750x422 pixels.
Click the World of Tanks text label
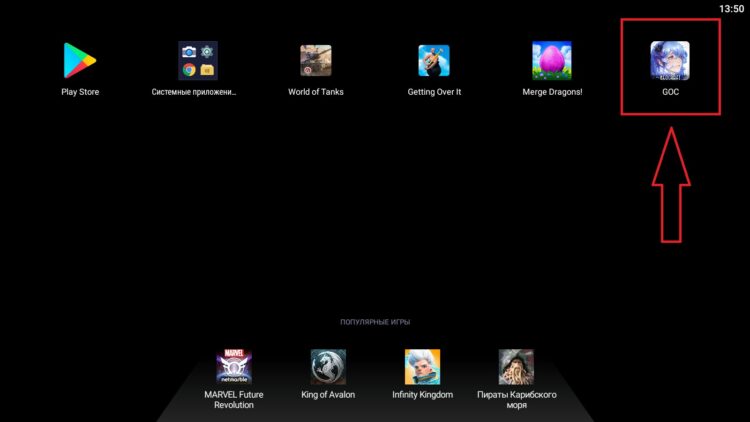[316, 92]
